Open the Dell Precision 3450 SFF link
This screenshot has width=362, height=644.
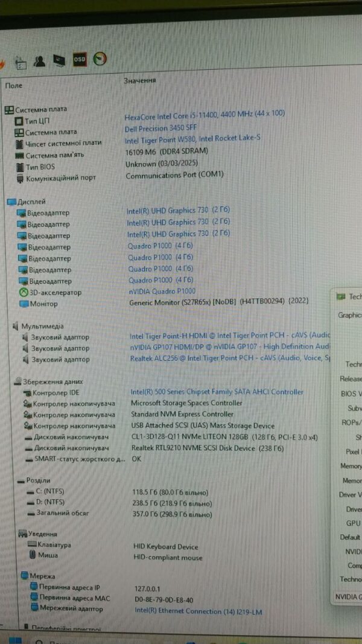161,128
